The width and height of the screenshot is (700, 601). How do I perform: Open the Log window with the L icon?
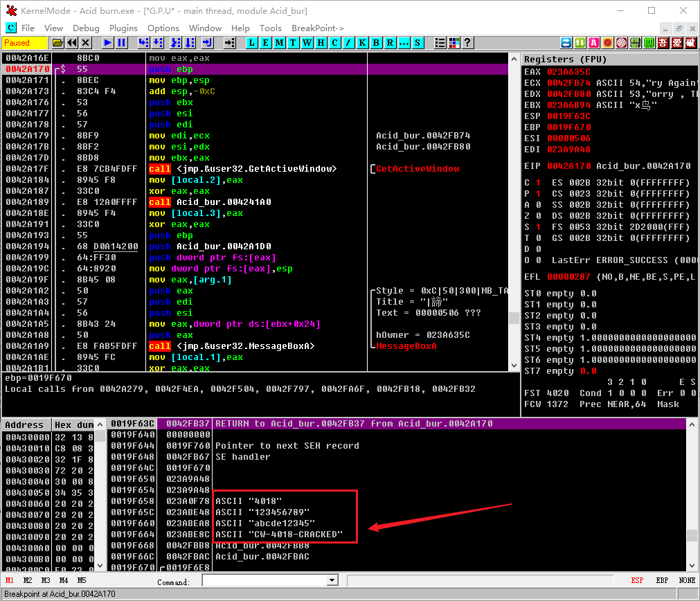click(251, 42)
